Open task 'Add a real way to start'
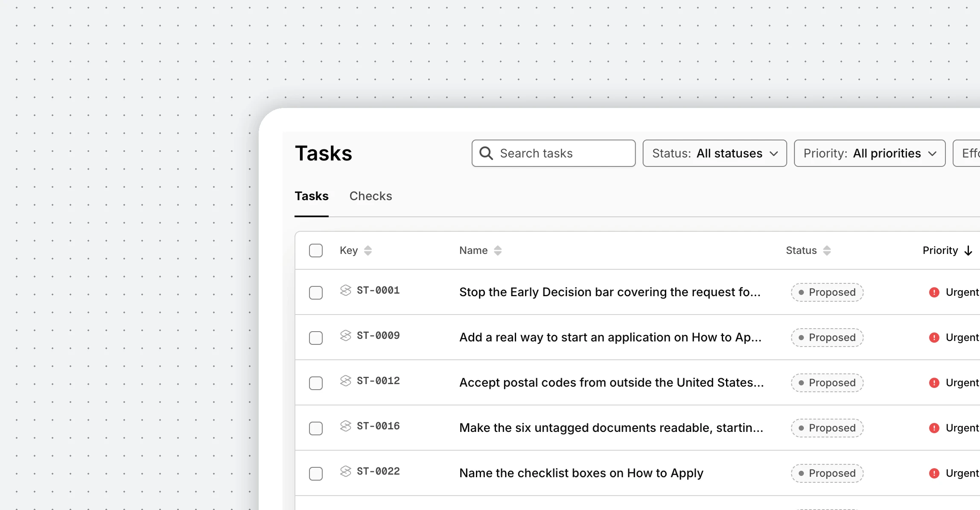 pos(610,338)
